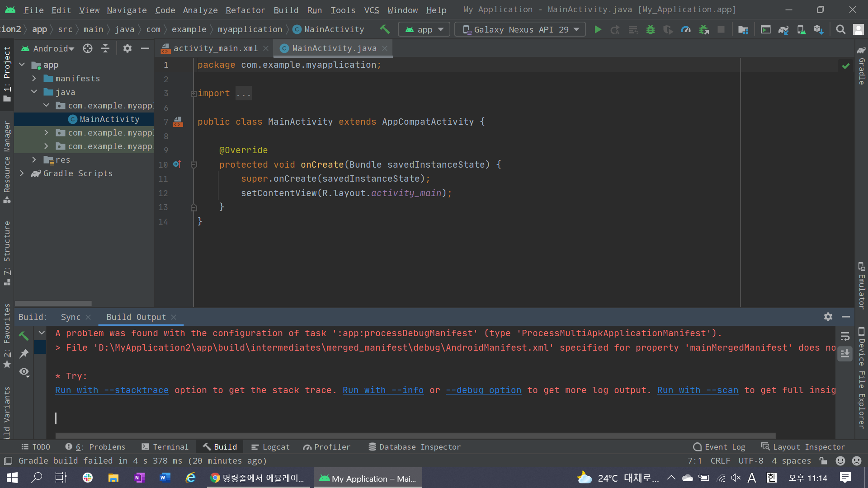Click the green Run app button

pos(598,30)
